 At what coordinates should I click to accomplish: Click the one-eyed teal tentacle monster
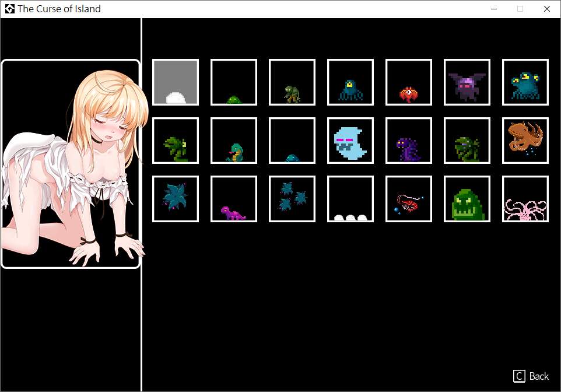click(x=350, y=82)
